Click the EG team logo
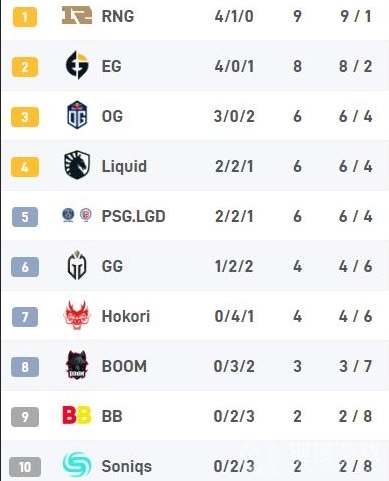The image size is (389, 481). [x=77, y=65]
